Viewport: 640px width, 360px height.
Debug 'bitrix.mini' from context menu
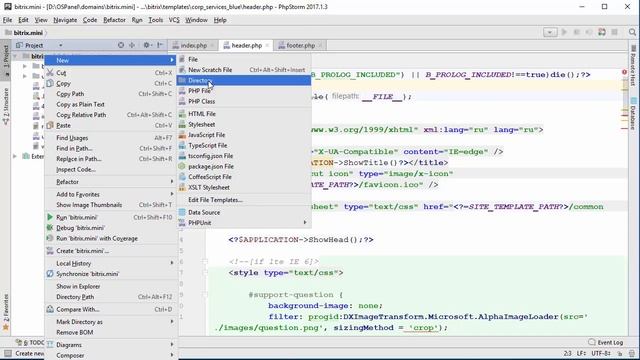pos(110,228)
